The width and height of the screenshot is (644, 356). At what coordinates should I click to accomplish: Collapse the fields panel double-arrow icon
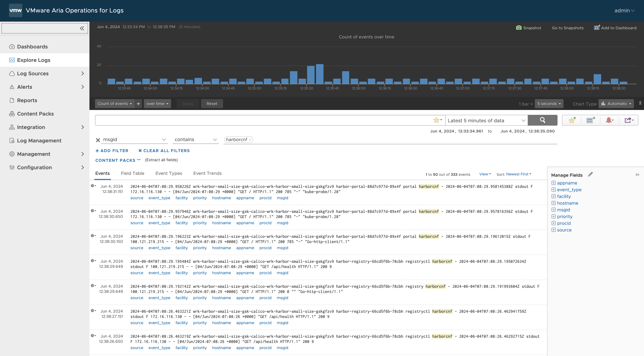tap(637, 175)
